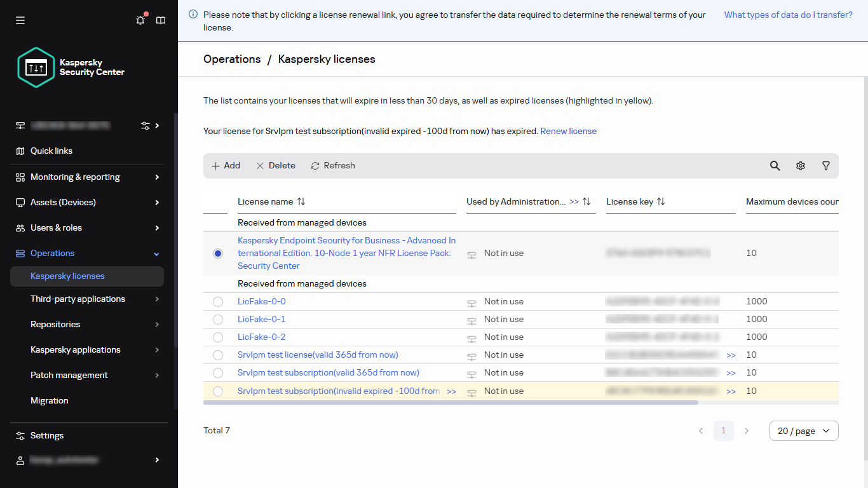Select the LicFake-0-0 radio button

pyautogui.click(x=218, y=302)
